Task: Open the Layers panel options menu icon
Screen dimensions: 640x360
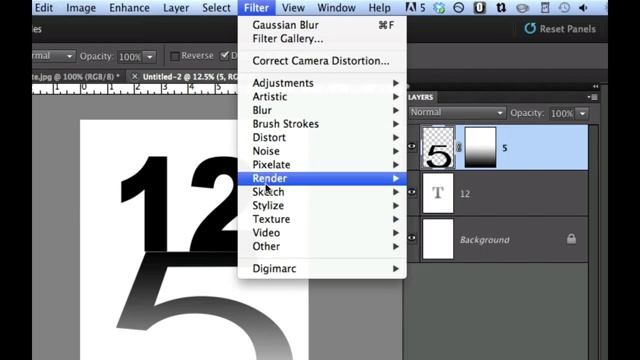Action: [x=593, y=97]
